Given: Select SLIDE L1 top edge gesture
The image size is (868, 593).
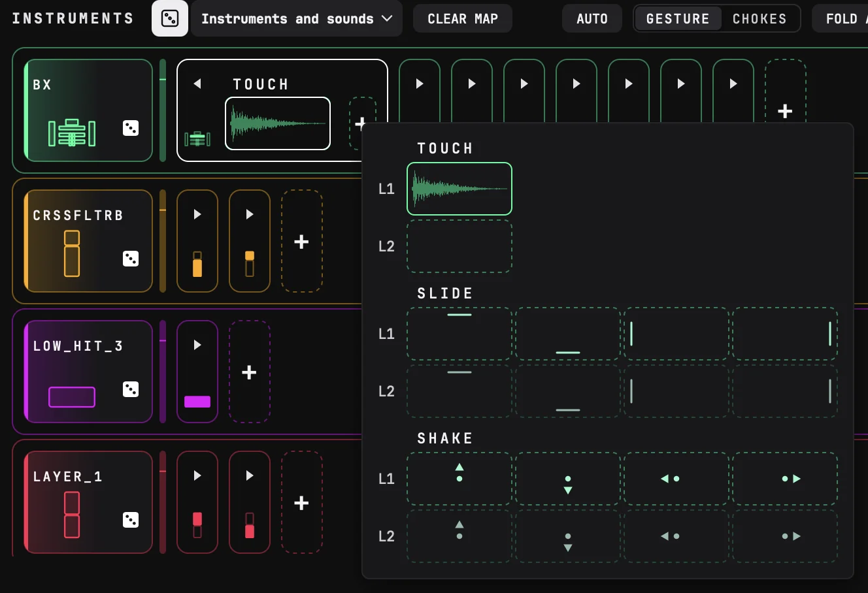Looking at the screenshot, I should pyautogui.click(x=459, y=334).
